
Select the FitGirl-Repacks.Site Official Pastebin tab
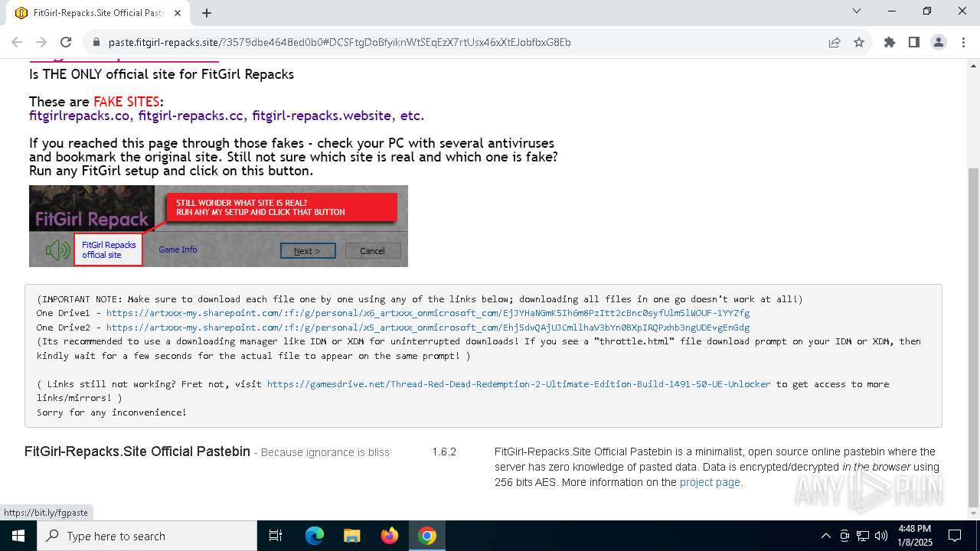(98, 13)
